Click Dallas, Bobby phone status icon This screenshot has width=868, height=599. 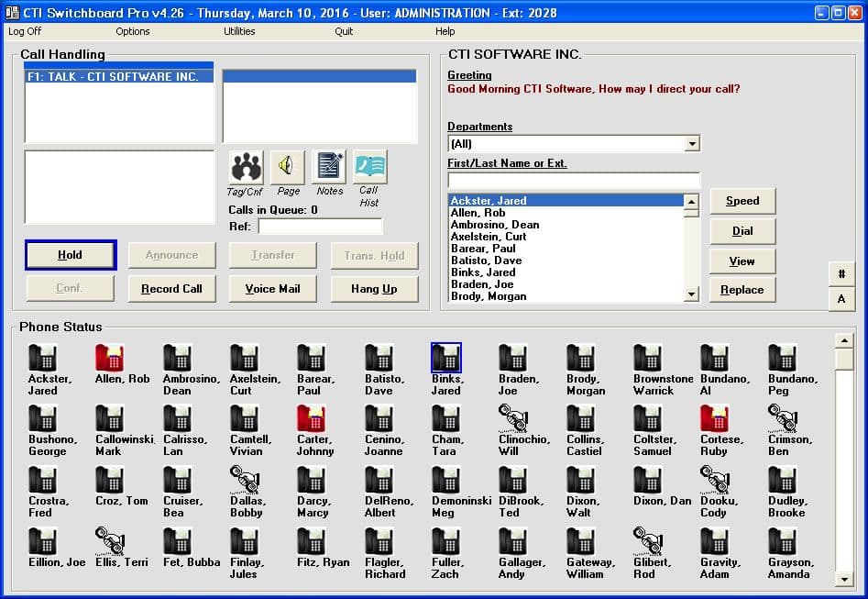tap(244, 480)
